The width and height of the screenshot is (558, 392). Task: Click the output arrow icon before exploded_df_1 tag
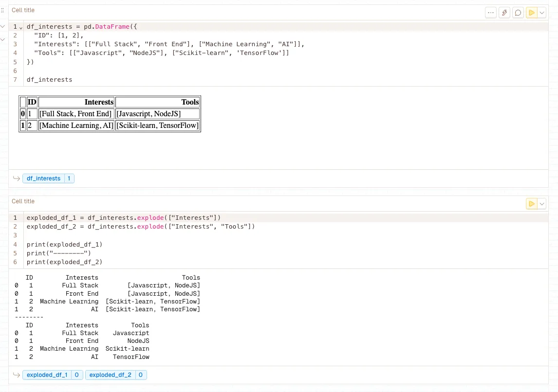(x=16, y=375)
